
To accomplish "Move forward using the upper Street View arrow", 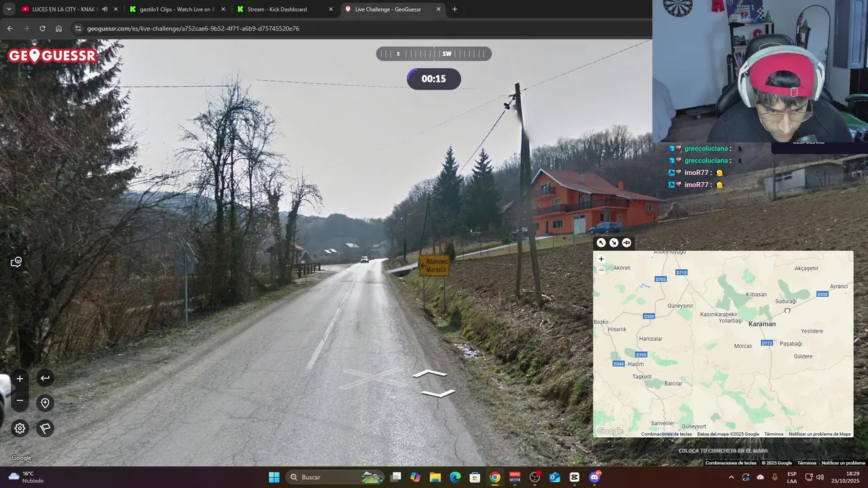I will 430,373.
